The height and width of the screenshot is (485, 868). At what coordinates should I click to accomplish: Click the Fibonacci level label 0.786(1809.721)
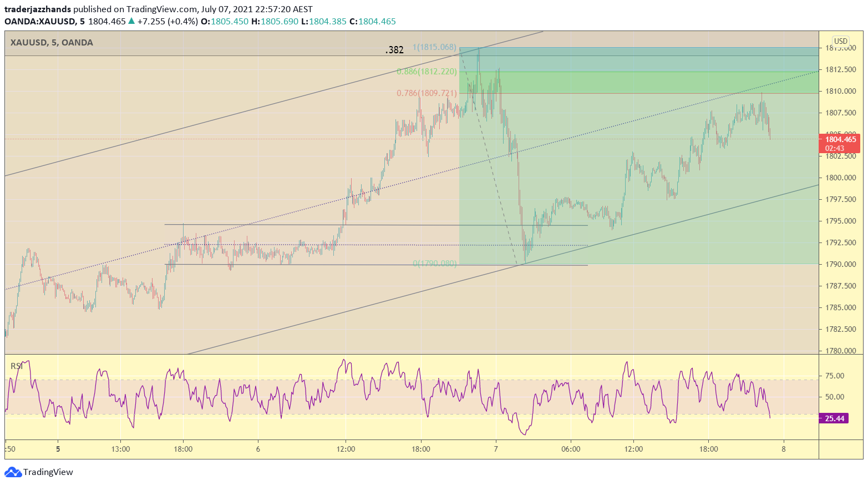click(x=427, y=93)
